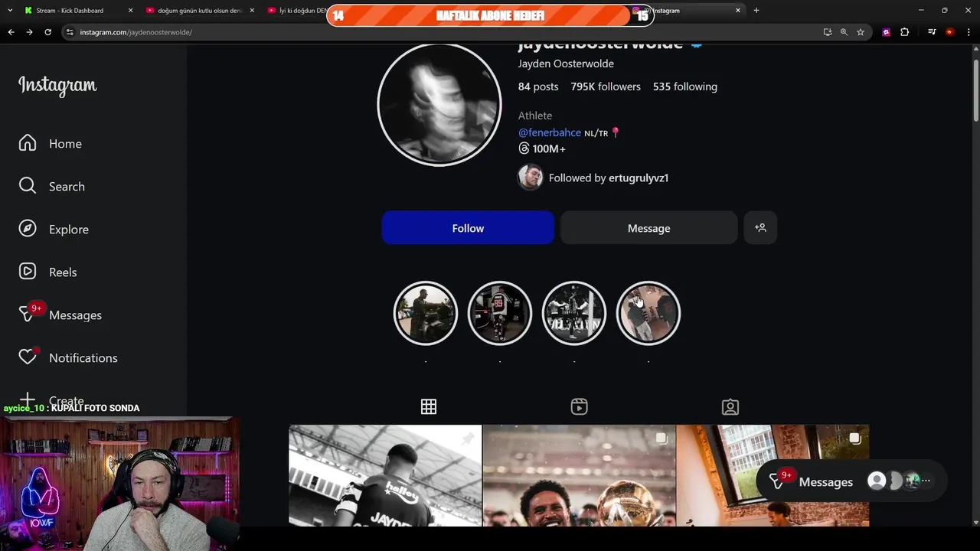Viewport: 980px width, 551px height.
Task: Click the 535 following count
Action: coord(685,86)
